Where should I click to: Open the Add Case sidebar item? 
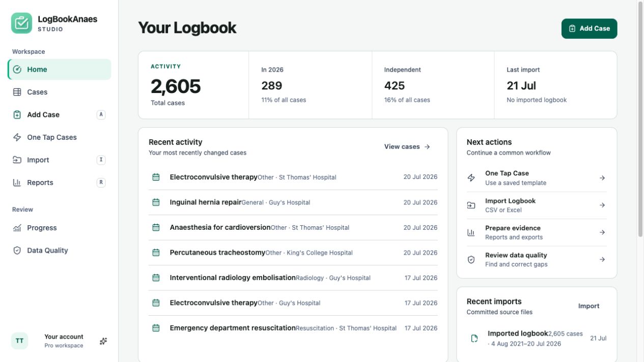(x=60, y=115)
